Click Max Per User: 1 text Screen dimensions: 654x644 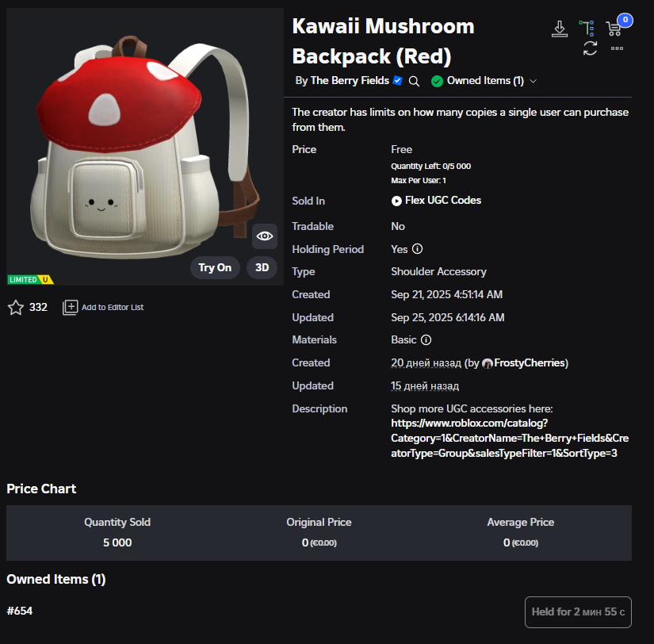point(419,180)
